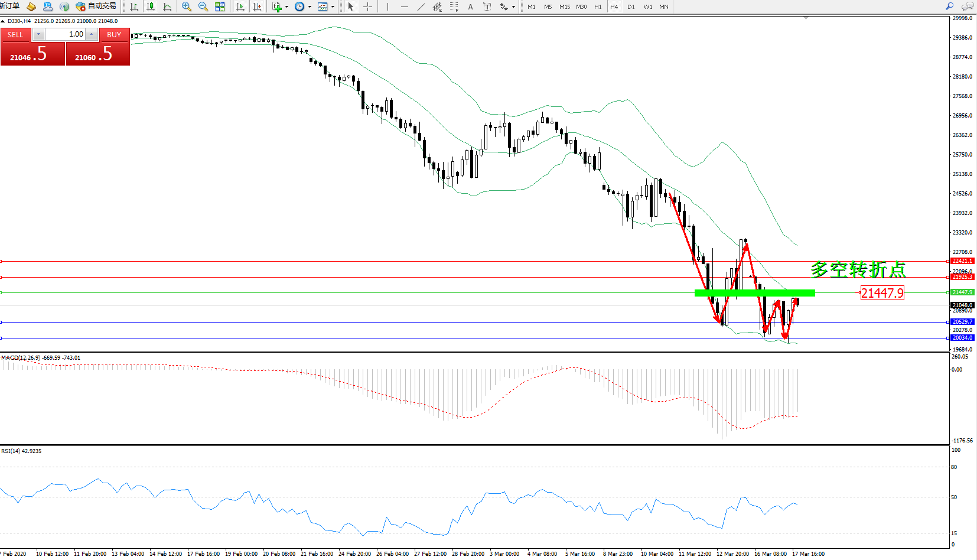Switch to the D1 timeframe
977x560 pixels.
pyautogui.click(x=631, y=6)
